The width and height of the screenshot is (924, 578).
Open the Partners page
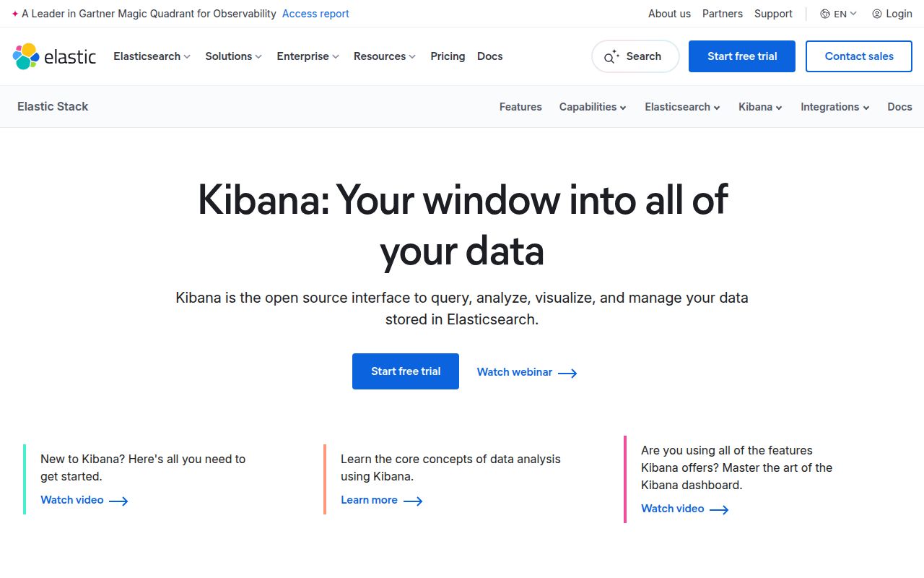(x=723, y=14)
